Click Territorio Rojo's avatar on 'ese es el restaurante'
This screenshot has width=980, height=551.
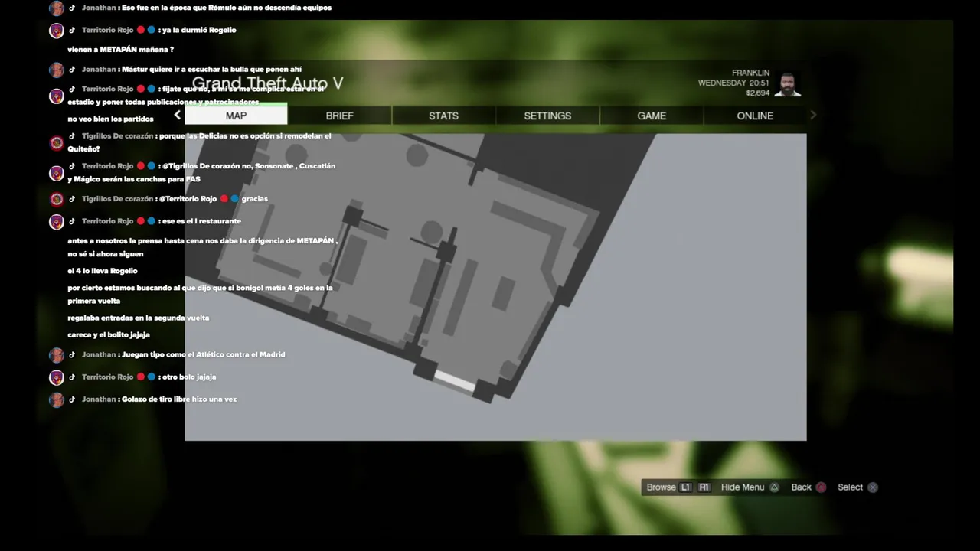[56, 222]
